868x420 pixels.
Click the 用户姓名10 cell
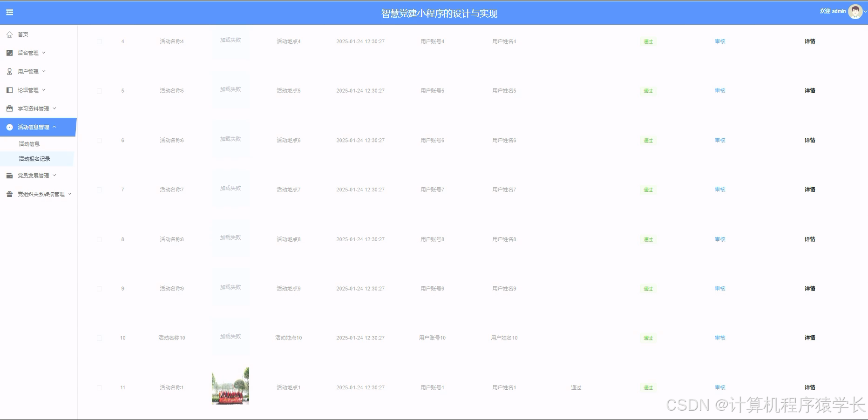pos(504,338)
